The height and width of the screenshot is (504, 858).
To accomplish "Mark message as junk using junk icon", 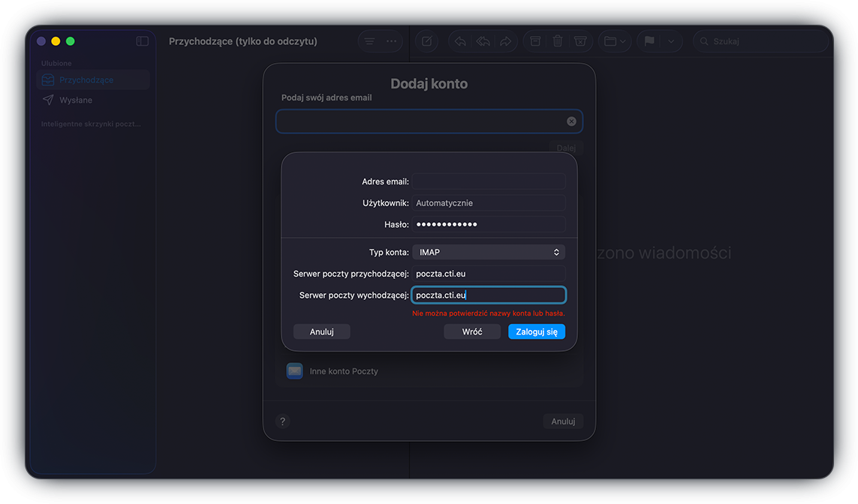I will coord(580,41).
